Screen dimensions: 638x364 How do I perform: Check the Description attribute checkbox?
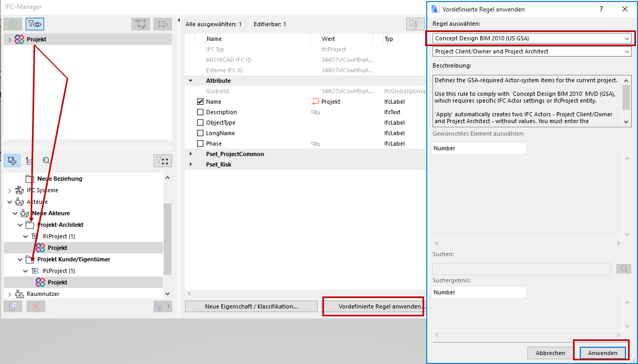pyautogui.click(x=200, y=112)
